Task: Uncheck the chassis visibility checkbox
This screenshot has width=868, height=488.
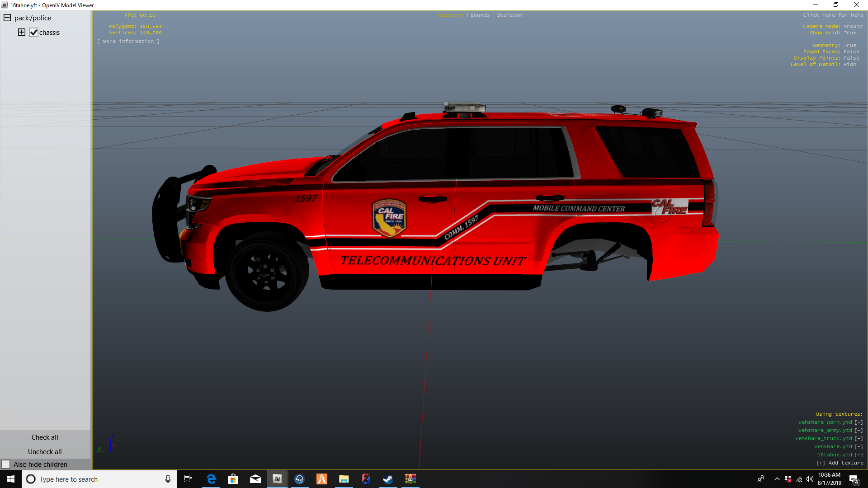Action: tap(34, 33)
